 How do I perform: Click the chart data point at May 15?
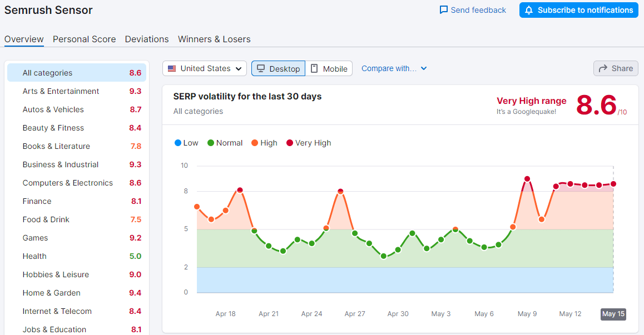[x=613, y=184]
